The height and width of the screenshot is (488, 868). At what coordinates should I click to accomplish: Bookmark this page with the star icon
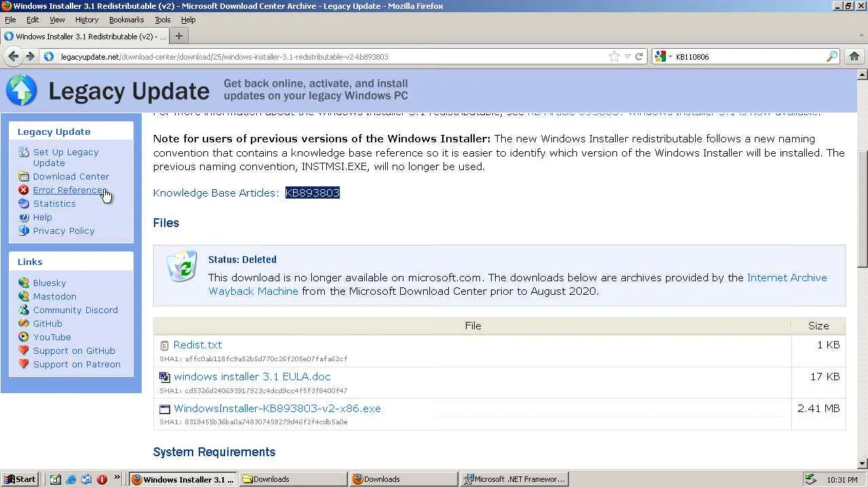614,56
